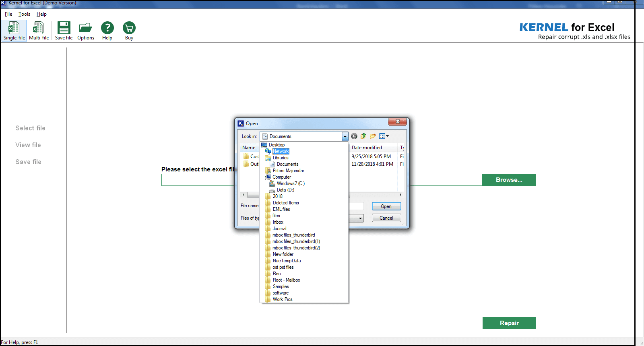
Task: Select the Data (D:) drive
Action: tap(285, 190)
